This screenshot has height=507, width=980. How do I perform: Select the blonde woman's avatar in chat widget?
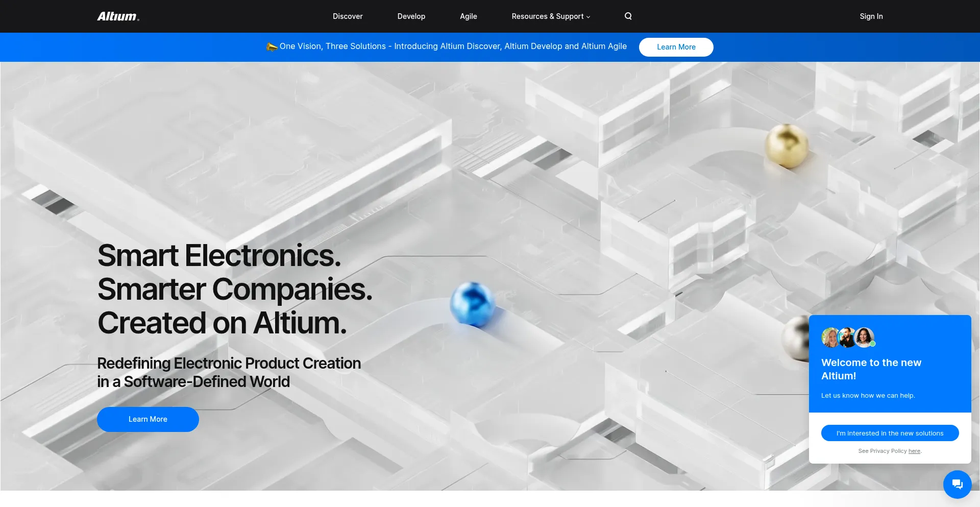(x=830, y=337)
